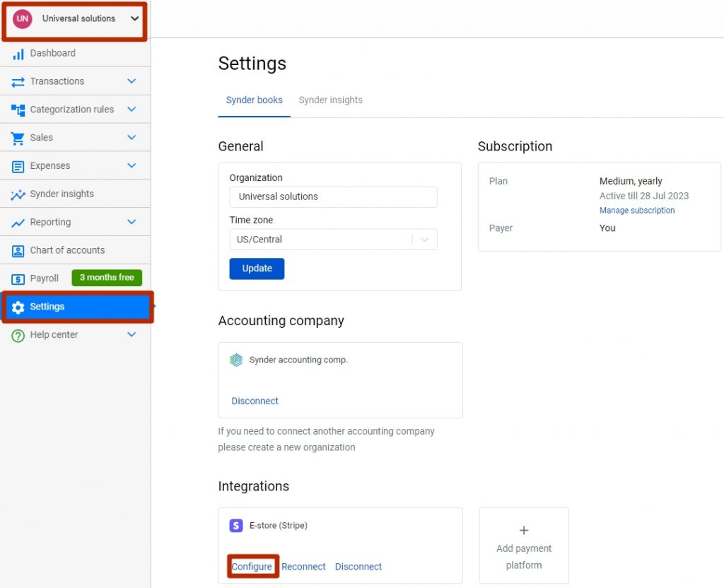This screenshot has width=724, height=588.
Task: Click the Organization name input field
Action: tap(334, 196)
